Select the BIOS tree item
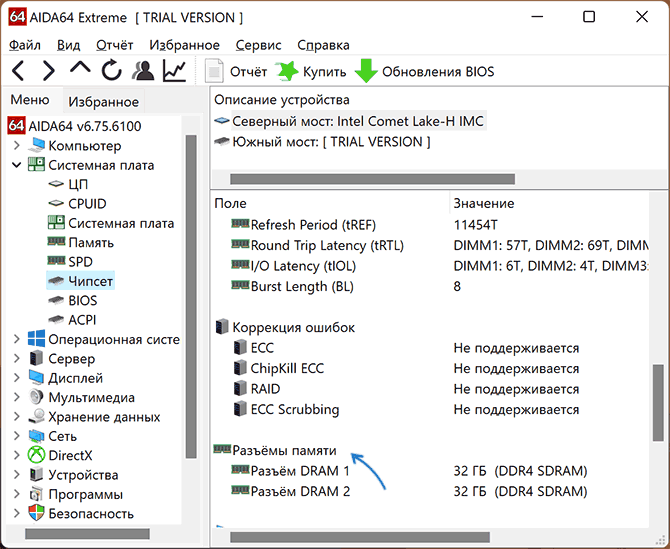This screenshot has width=670, height=549. [x=82, y=300]
